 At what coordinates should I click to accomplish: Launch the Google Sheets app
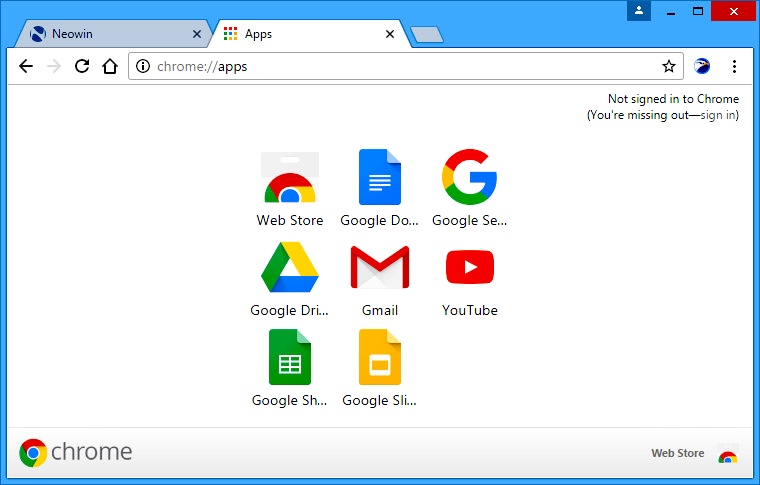coord(289,360)
